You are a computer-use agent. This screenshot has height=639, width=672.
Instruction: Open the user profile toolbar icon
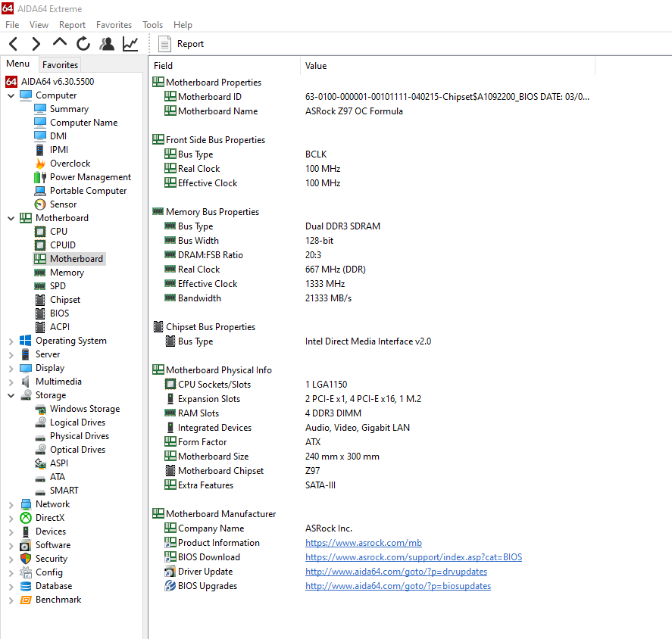107,44
